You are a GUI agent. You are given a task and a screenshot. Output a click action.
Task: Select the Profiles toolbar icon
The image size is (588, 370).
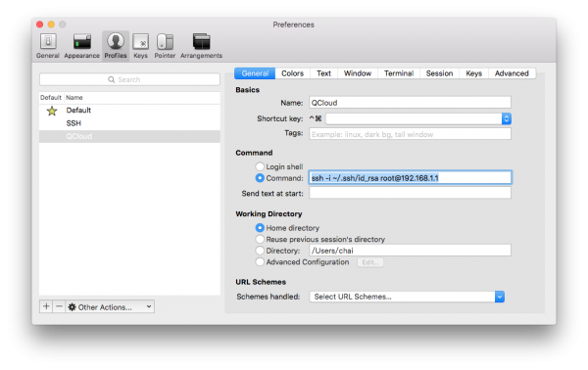[x=116, y=46]
